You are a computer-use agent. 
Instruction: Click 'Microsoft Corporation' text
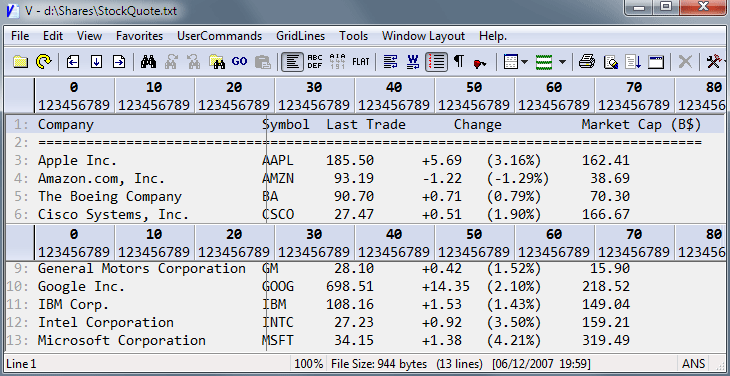122,341
